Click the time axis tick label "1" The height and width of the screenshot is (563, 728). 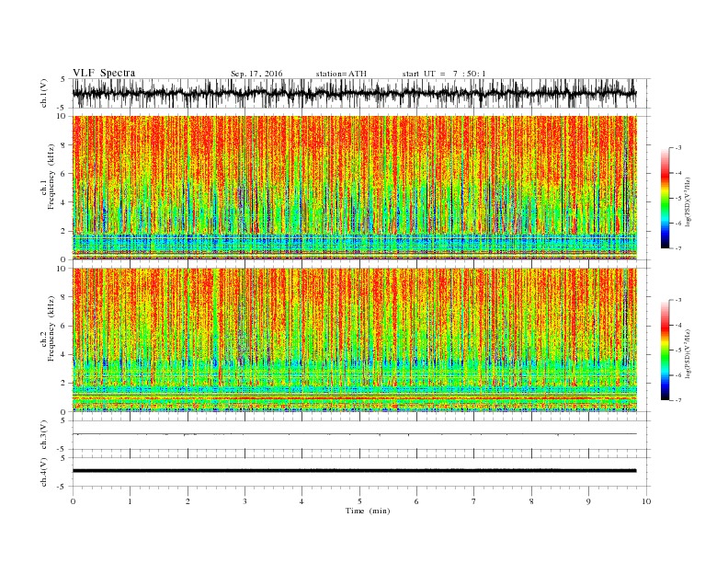(x=130, y=501)
